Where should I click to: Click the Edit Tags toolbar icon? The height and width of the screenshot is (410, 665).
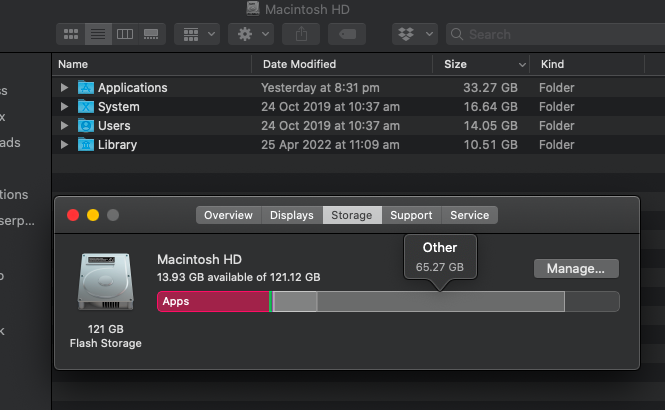click(x=347, y=34)
